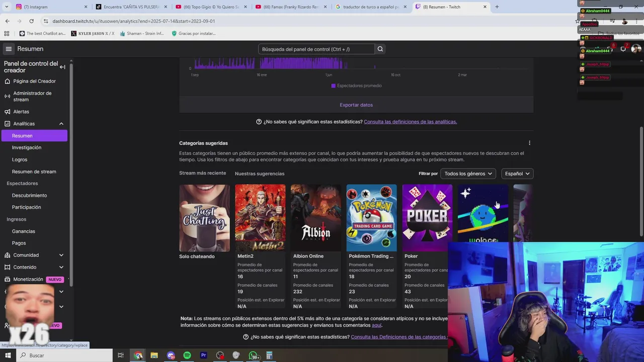Switch to the Famax YouTube tab
Viewport: 644px width, 362px height.
point(291,7)
